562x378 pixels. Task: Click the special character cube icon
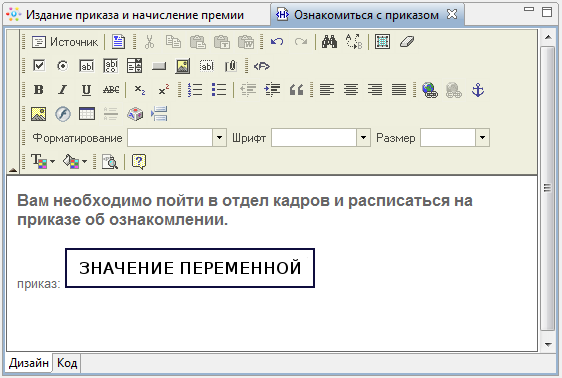tap(135, 114)
